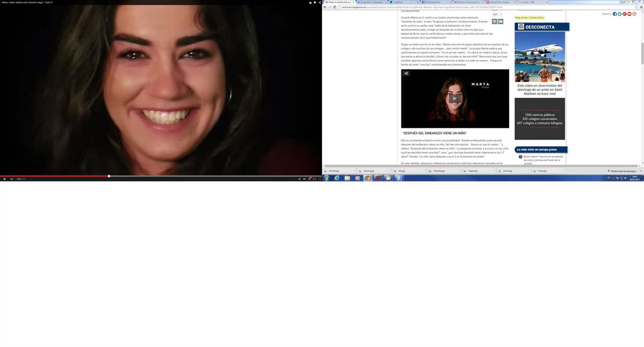Play the embedded MARTA video in article
Viewport: 644px width, 347px height.
[455, 99]
